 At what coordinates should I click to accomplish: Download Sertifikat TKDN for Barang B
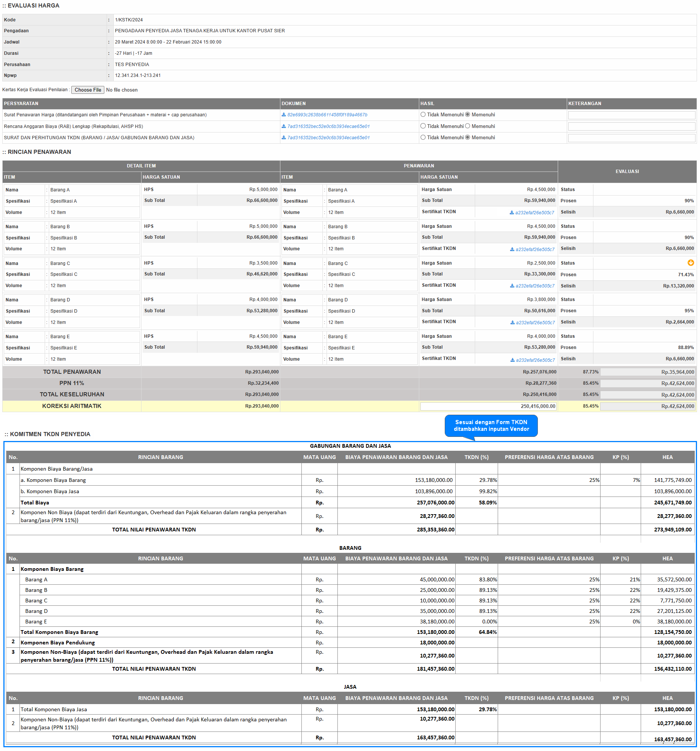click(x=512, y=249)
